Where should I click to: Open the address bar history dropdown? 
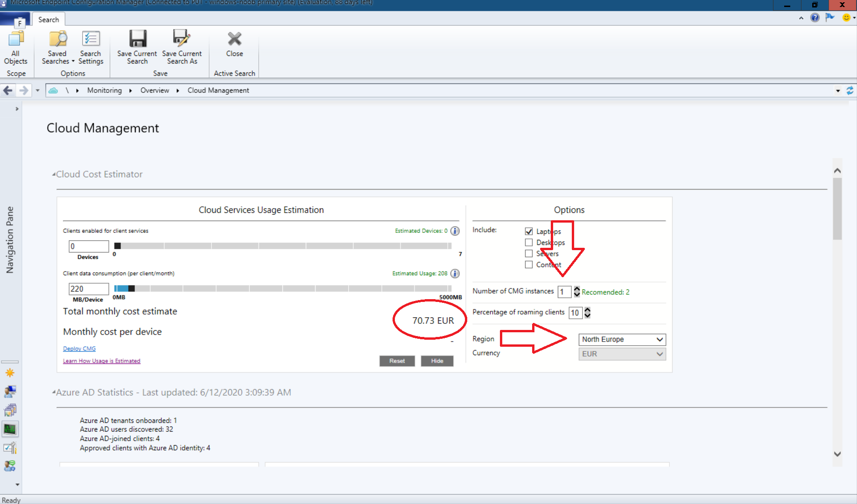(x=838, y=91)
